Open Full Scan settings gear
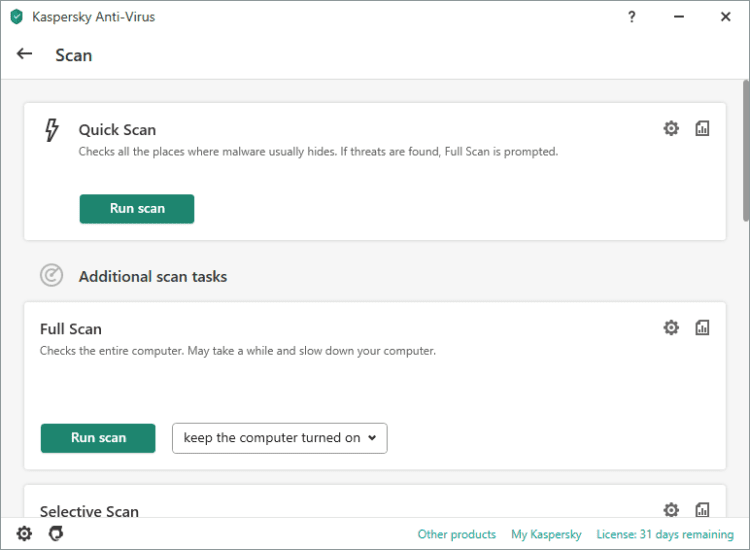The width and height of the screenshot is (750, 550). [x=671, y=327]
